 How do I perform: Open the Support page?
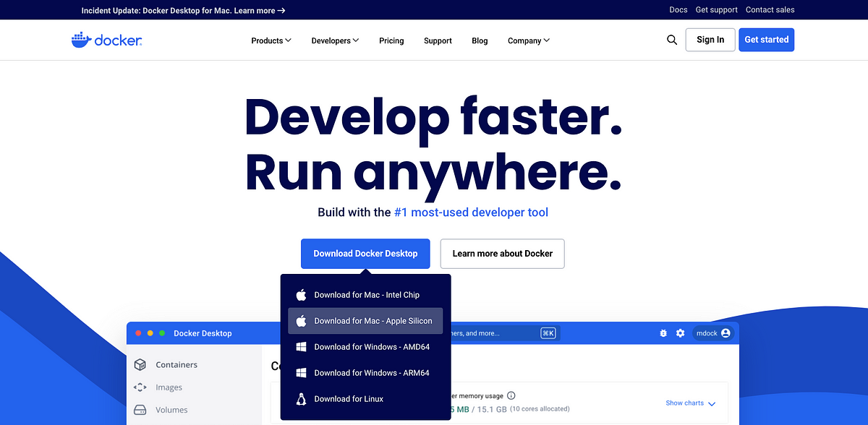coord(438,40)
